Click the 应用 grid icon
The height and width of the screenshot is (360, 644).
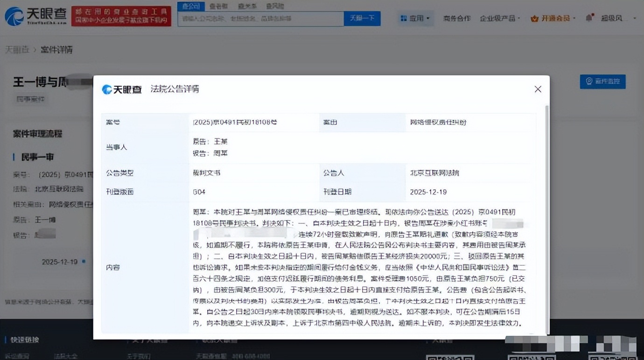pyautogui.click(x=404, y=19)
